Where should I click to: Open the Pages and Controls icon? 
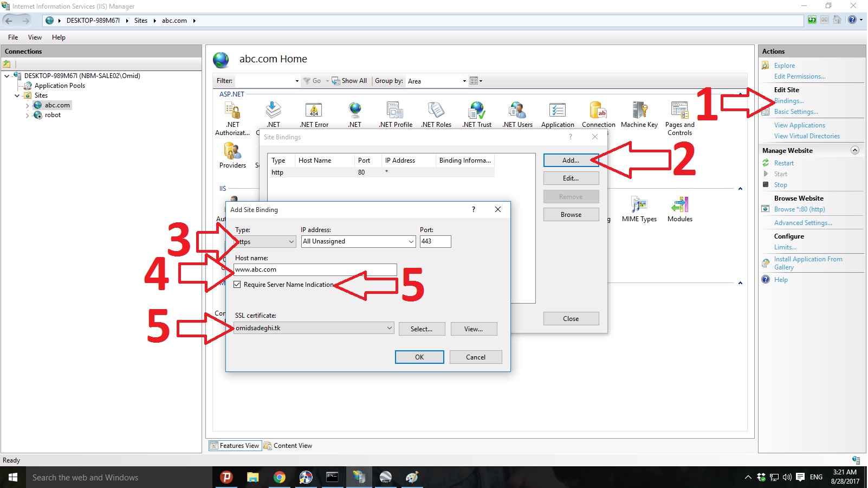tap(679, 118)
